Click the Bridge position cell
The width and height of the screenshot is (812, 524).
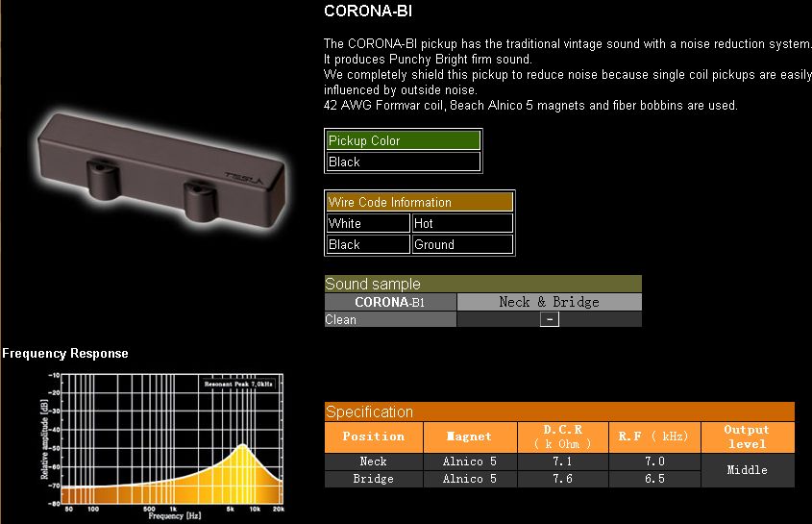(x=374, y=479)
